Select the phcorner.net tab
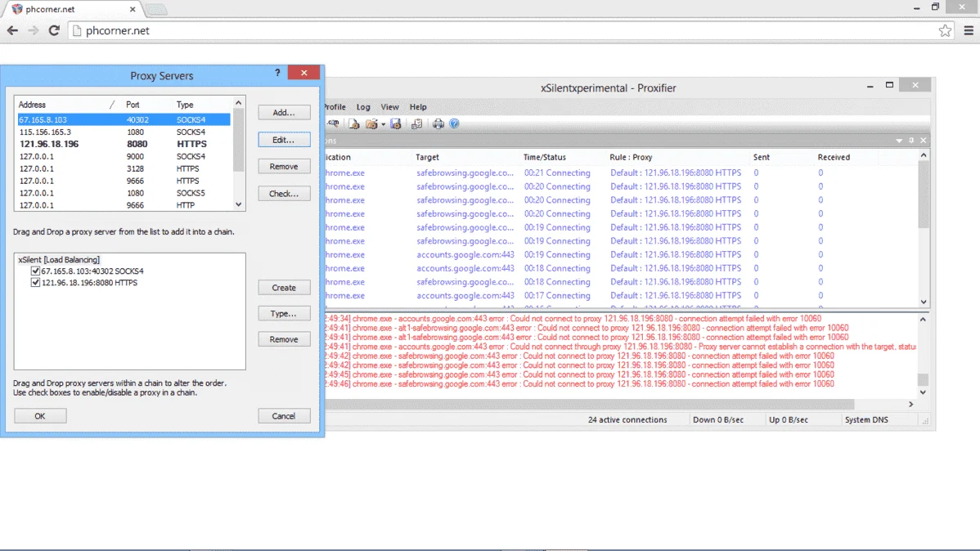The width and height of the screenshot is (980, 551). (74, 9)
